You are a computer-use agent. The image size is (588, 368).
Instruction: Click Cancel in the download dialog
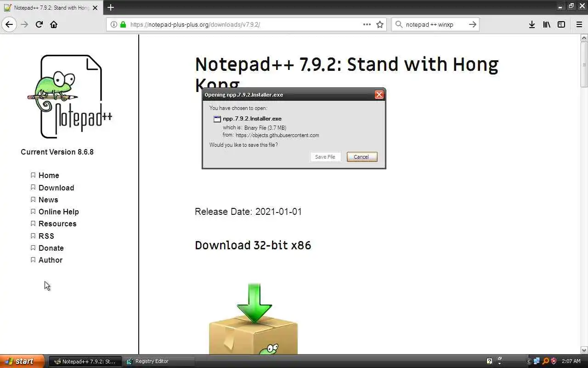pyautogui.click(x=362, y=157)
